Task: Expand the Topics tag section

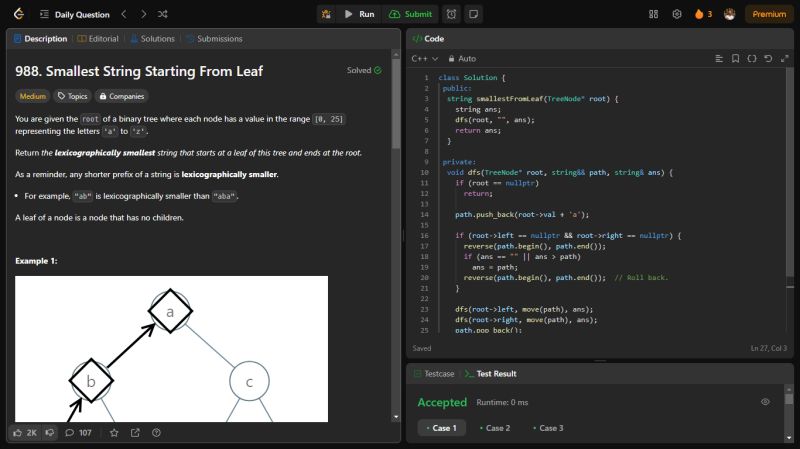Action: [x=73, y=97]
